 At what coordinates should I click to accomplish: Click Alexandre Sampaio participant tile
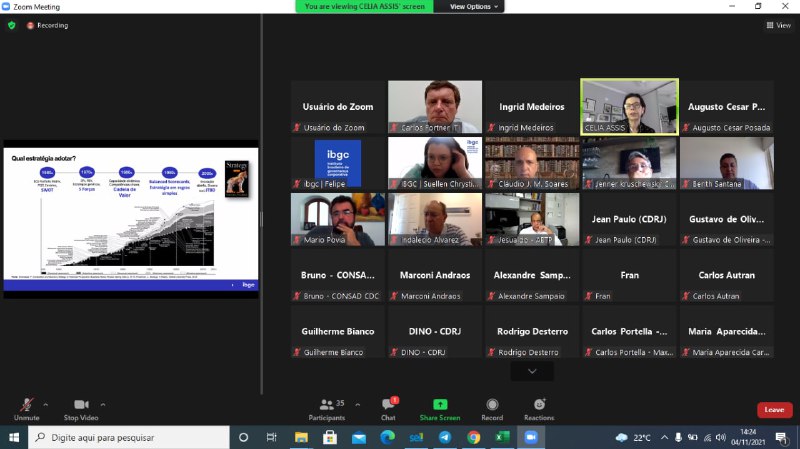532,276
